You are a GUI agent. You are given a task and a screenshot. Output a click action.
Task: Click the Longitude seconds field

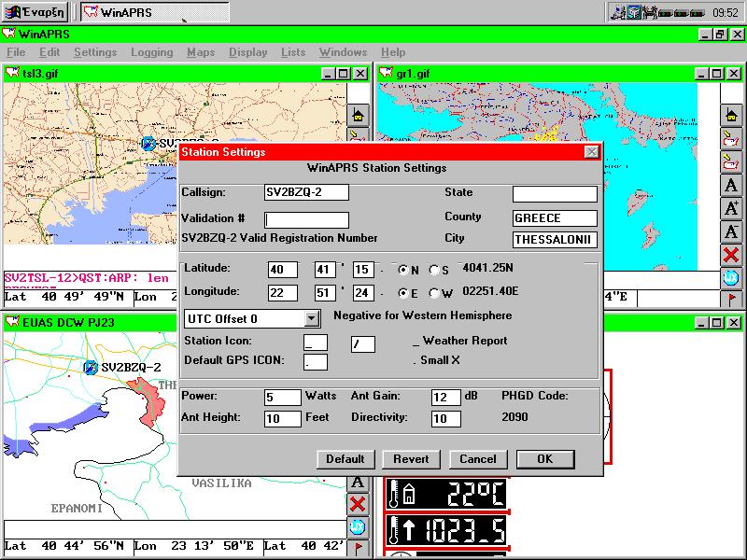pos(363,292)
